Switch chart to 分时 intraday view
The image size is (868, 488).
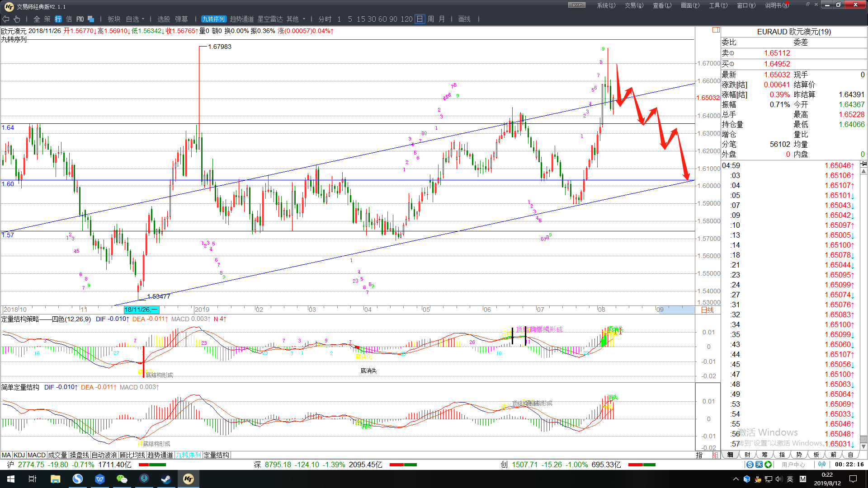(325, 19)
